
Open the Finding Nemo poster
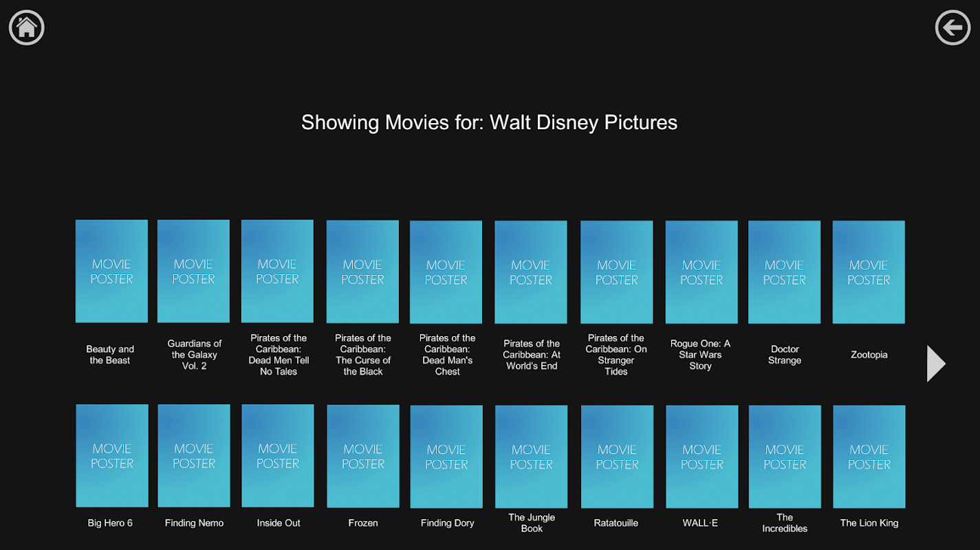click(x=194, y=456)
